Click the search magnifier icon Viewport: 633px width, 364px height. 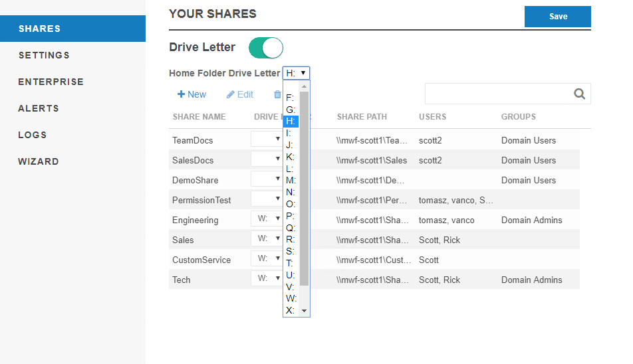[580, 94]
